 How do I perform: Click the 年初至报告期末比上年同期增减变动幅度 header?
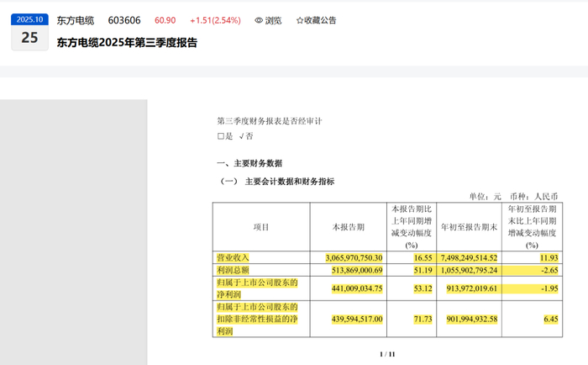532,227
